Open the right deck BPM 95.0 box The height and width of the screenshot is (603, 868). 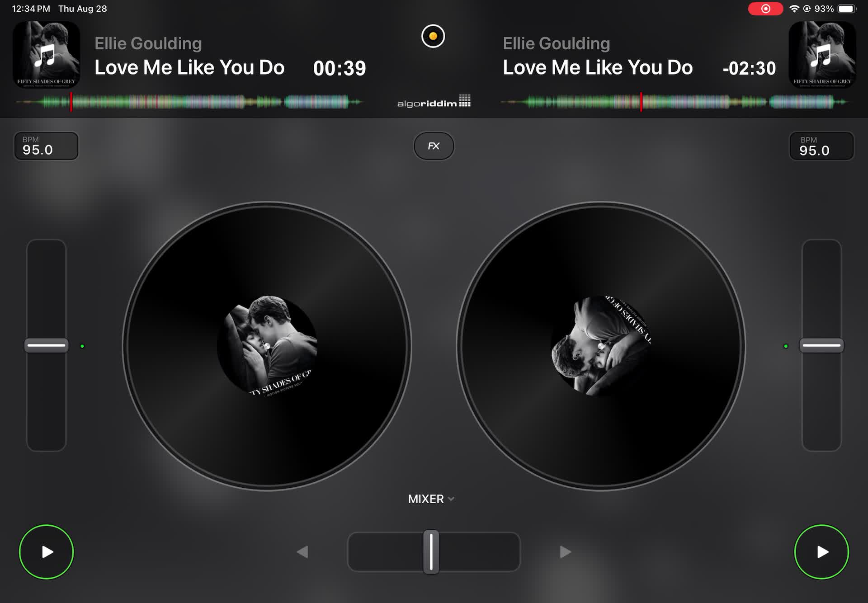pyautogui.click(x=821, y=146)
